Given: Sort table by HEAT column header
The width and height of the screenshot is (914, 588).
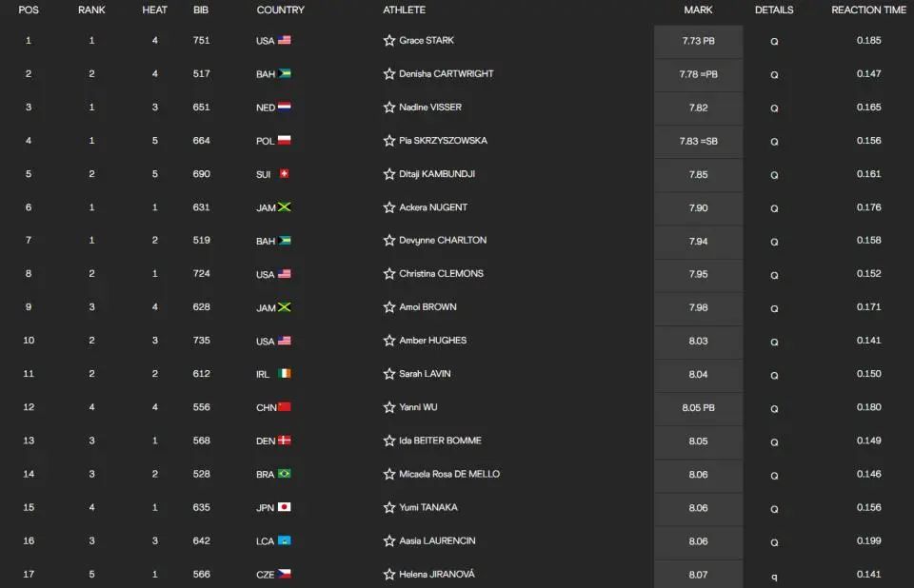Looking at the screenshot, I should (x=154, y=10).
